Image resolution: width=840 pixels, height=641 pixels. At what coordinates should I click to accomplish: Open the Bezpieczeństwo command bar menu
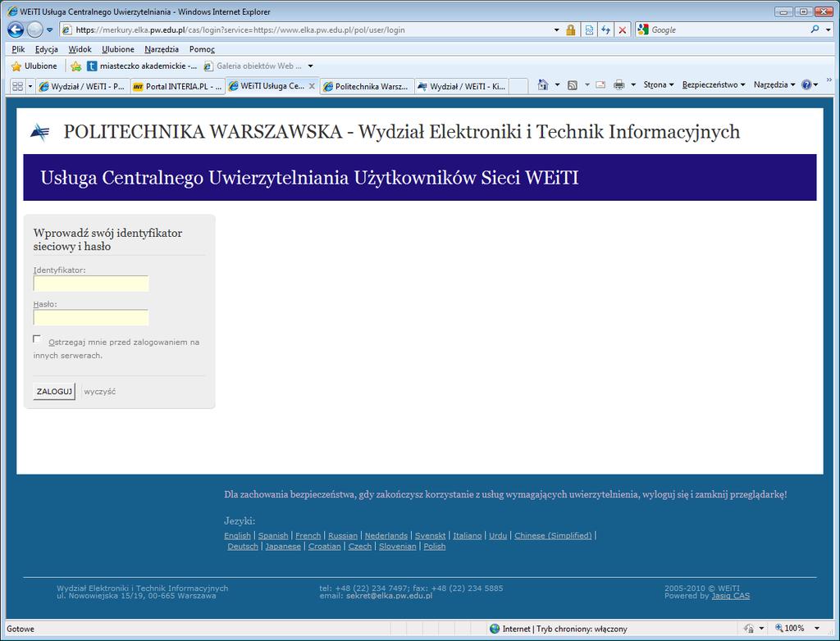click(714, 84)
